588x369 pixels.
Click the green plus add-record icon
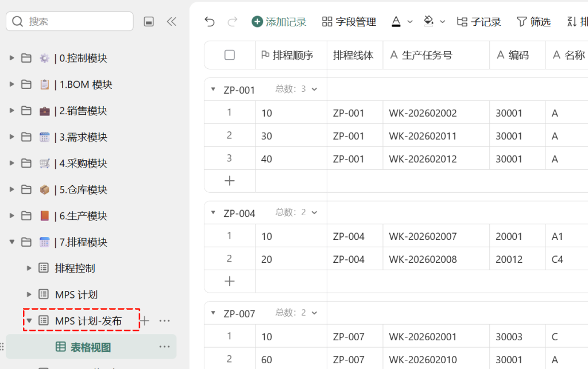[x=257, y=22]
